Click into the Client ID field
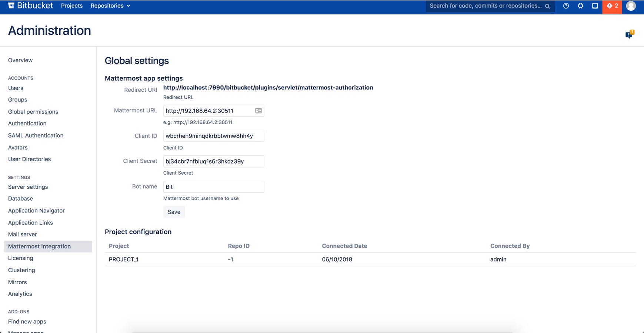Screen dimensions: 644x333 [x=214, y=136]
